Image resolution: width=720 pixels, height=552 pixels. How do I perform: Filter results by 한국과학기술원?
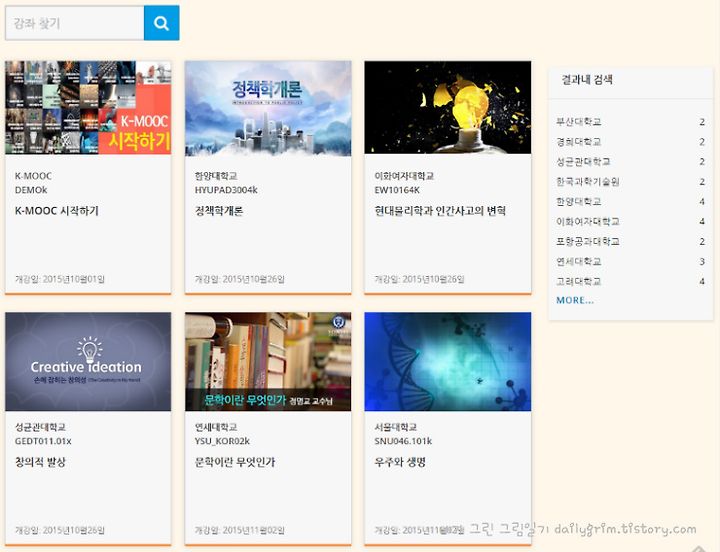point(588,181)
